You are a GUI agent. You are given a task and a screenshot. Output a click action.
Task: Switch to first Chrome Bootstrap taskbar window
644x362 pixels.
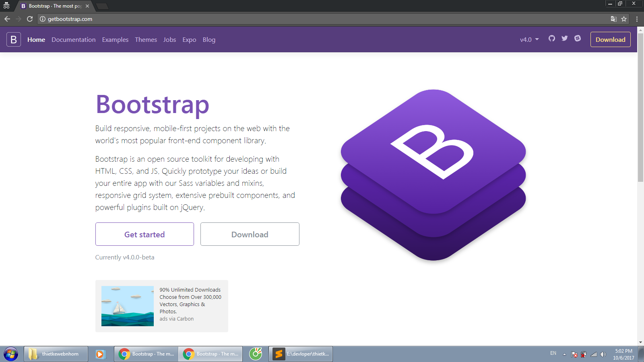coord(146,354)
